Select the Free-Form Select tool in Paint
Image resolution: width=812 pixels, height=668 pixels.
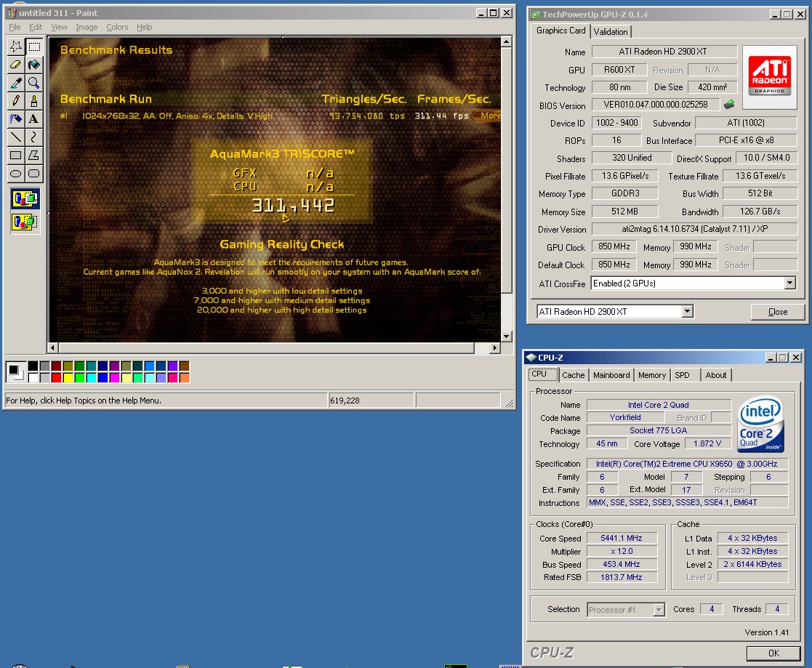point(16,47)
